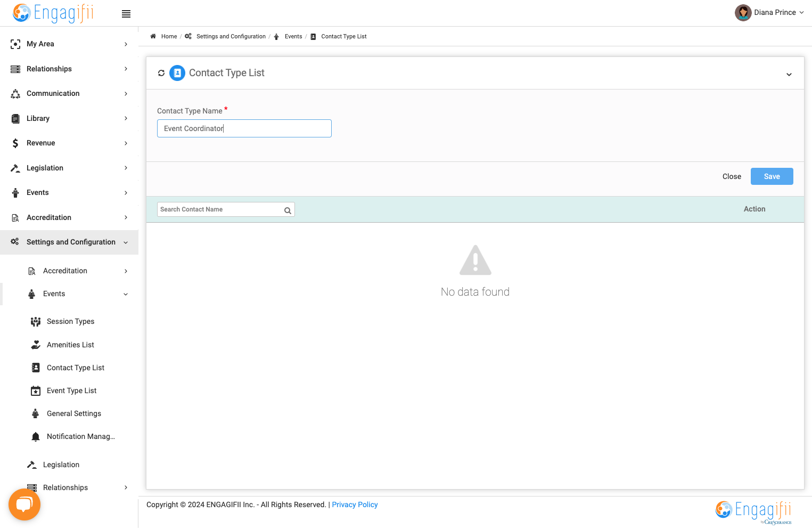Click the Communication icon in sidebar
The image size is (812, 529).
tap(15, 94)
